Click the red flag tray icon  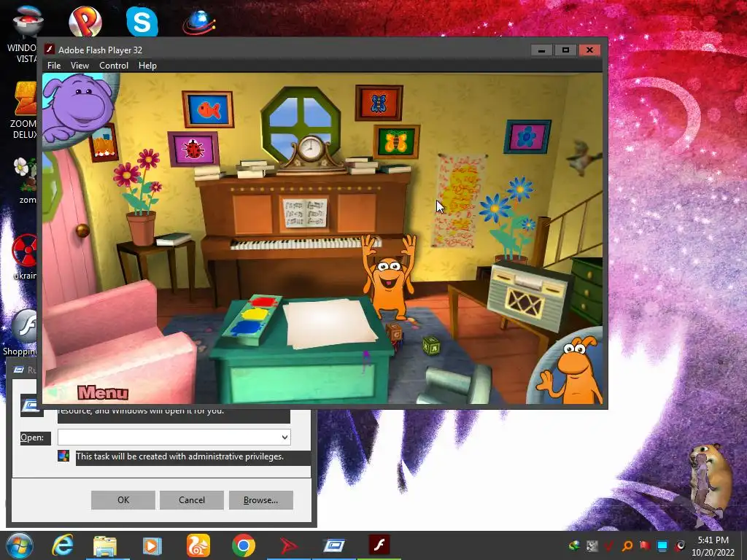click(x=645, y=545)
